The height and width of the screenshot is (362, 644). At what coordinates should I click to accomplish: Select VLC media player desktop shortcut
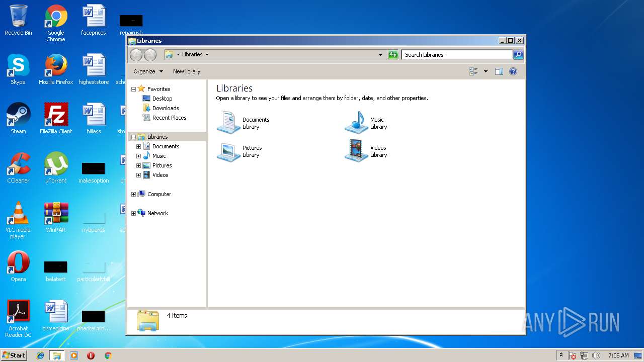(18, 220)
